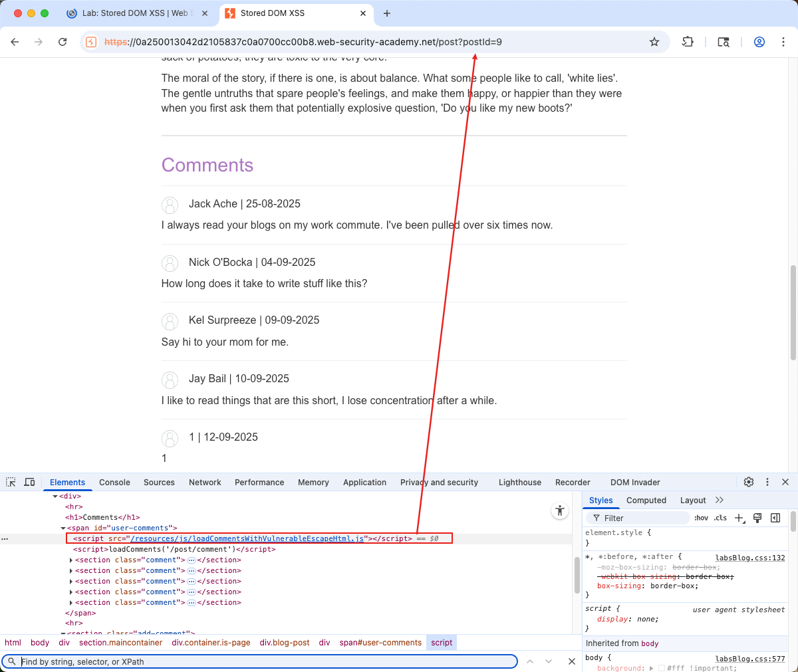The height and width of the screenshot is (672, 798).
Task: Click the page's vertical scrollbar thumb
Action: click(793, 312)
